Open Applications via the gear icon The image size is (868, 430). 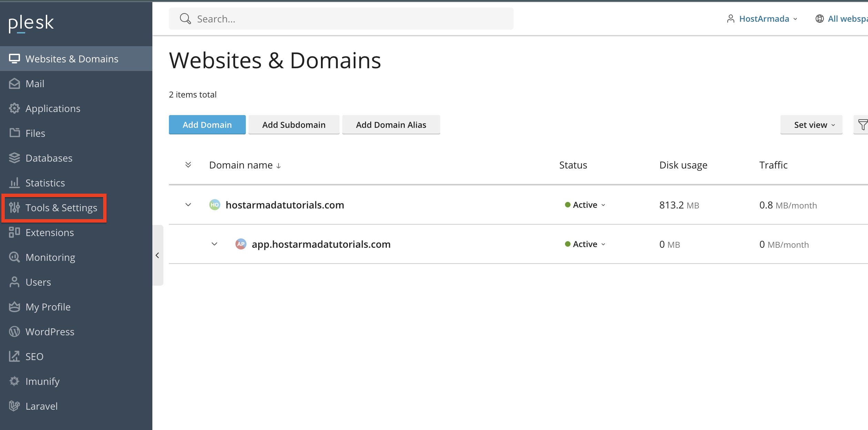click(x=14, y=109)
